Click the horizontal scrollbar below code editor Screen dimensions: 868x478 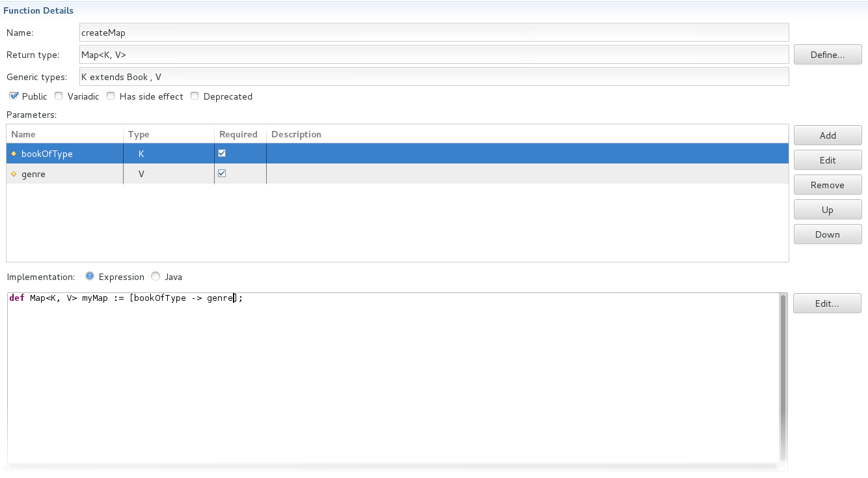pyautogui.click(x=393, y=466)
